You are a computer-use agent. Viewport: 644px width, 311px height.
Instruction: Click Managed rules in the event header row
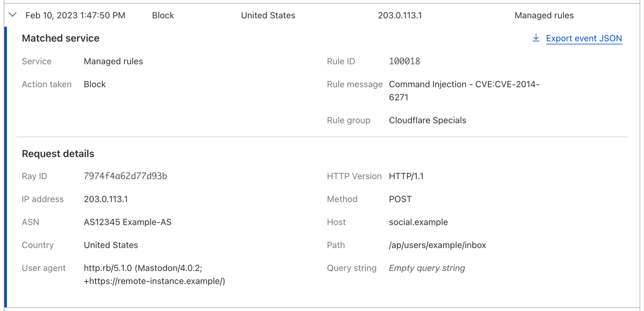point(544,16)
